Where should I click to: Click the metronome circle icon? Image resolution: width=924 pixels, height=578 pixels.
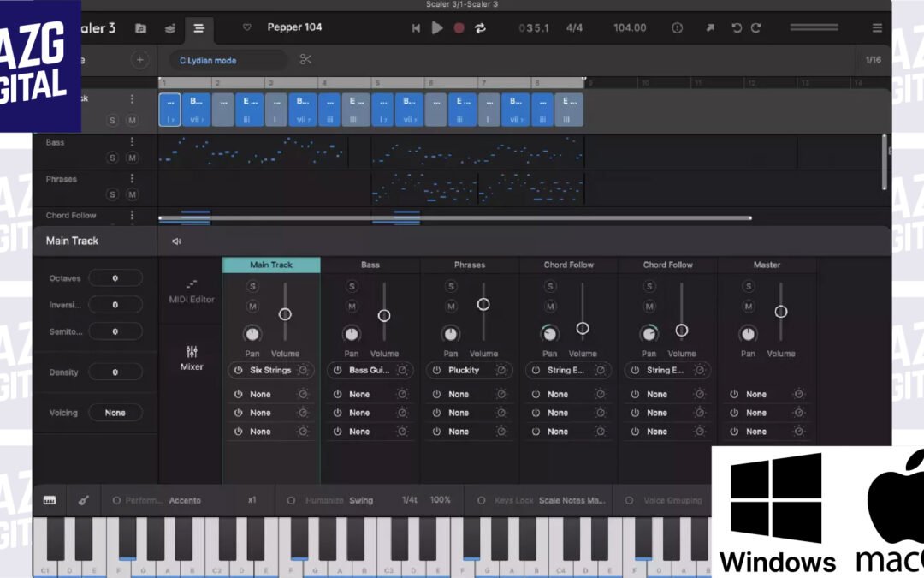[x=677, y=27]
